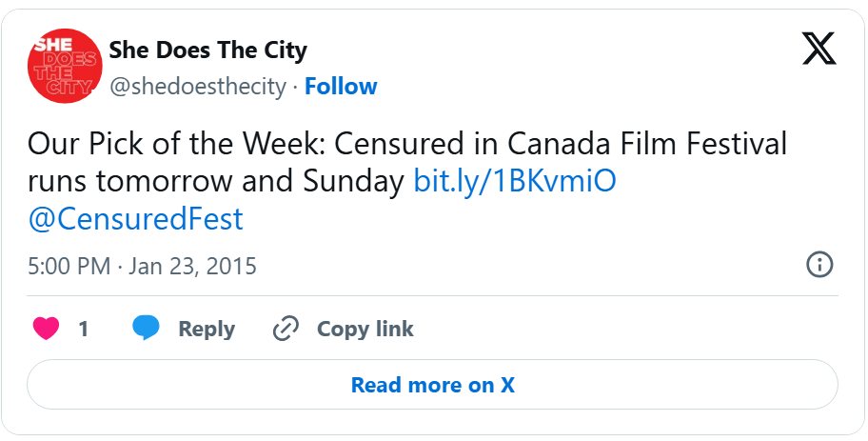Image resolution: width=868 pixels, height=441 pixels.
Task: Follow the @shedoesthecity account
Action: [x=341, y=87]
